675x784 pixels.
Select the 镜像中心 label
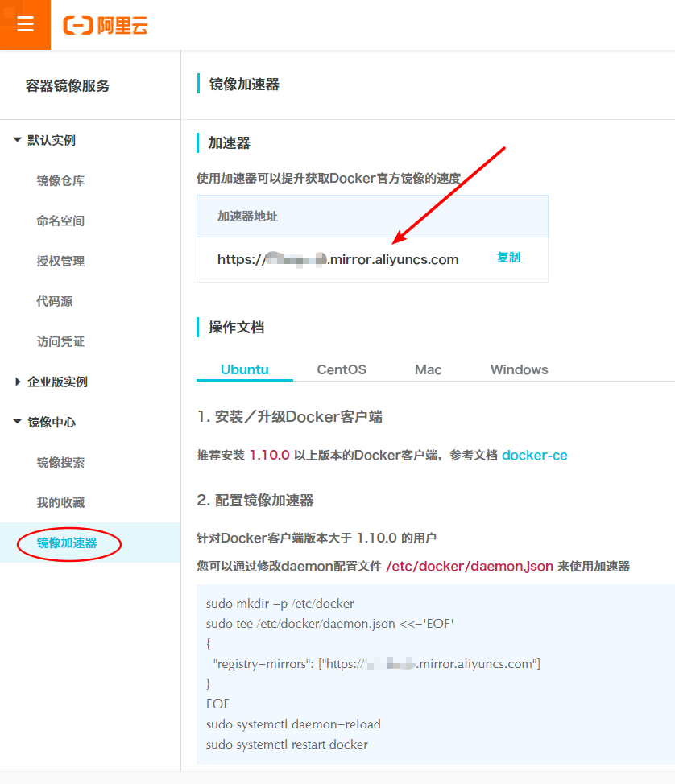[x=52, y=422]
